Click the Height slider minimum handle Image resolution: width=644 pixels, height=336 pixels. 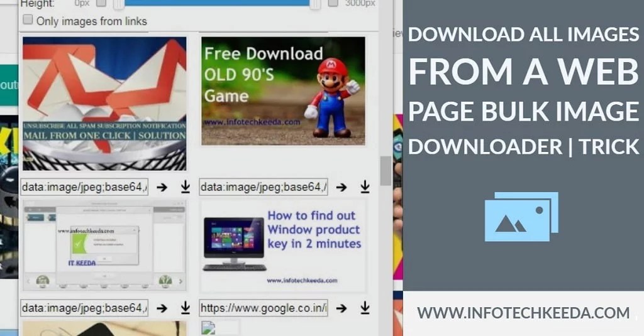click(119, 4)
